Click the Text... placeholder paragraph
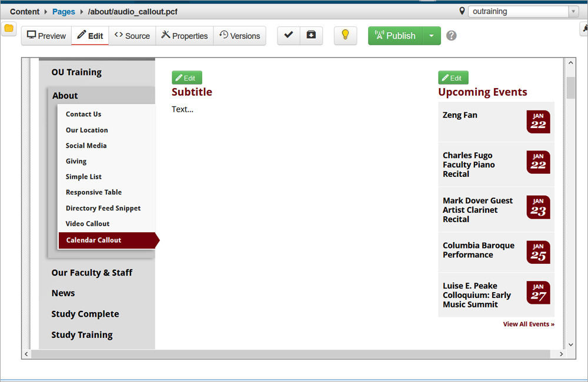The image size is (588, 382). click(x=182, y=109)
